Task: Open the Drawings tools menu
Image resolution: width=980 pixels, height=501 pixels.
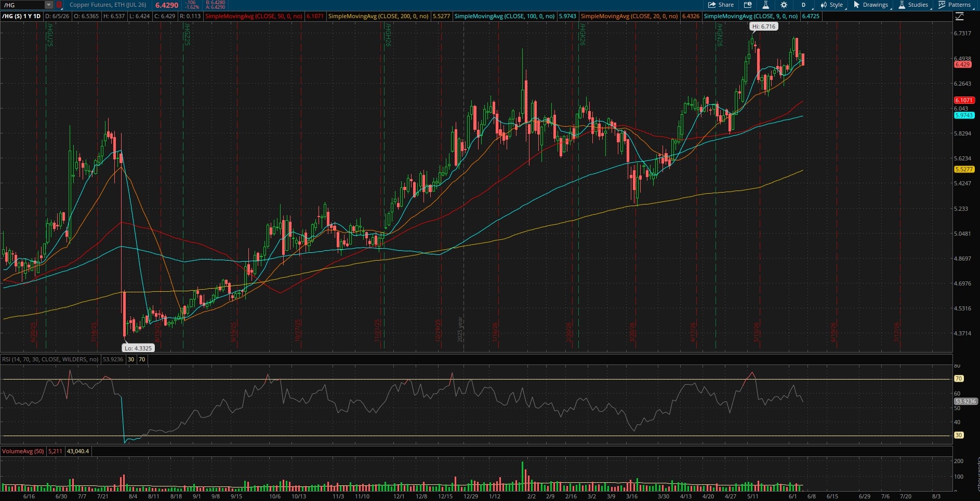Action: coord(871,5)
